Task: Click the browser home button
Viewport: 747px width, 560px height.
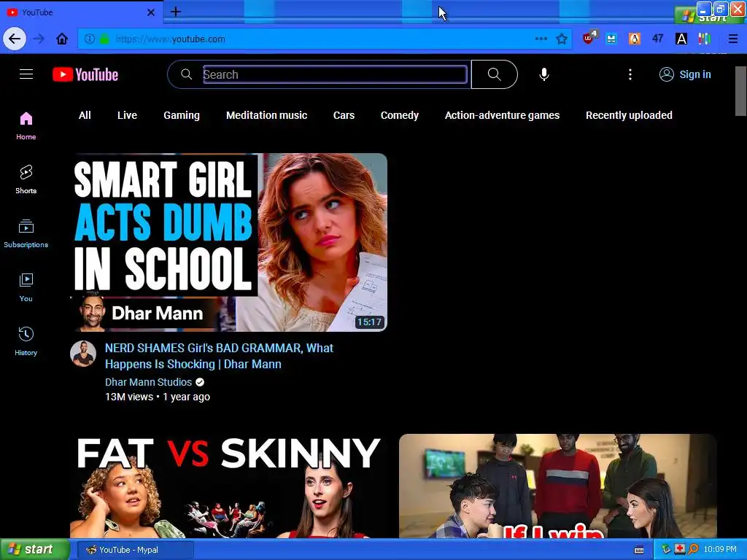Action: tap(62, 39)
